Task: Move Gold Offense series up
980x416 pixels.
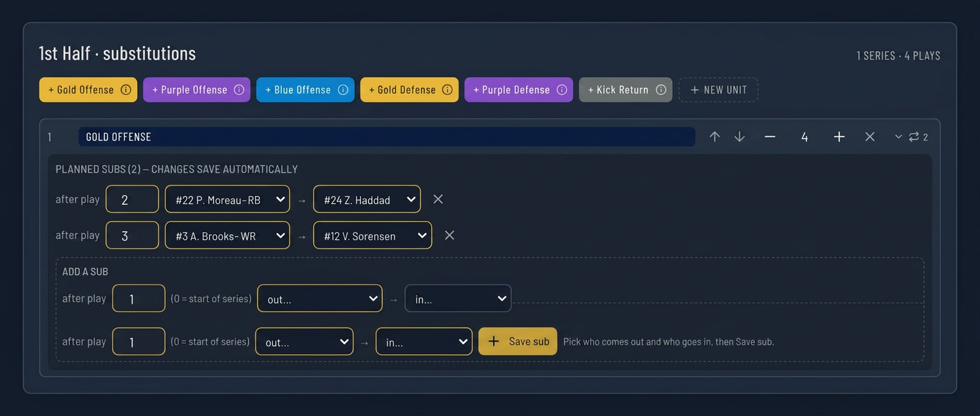Action: tap(715, 137)
